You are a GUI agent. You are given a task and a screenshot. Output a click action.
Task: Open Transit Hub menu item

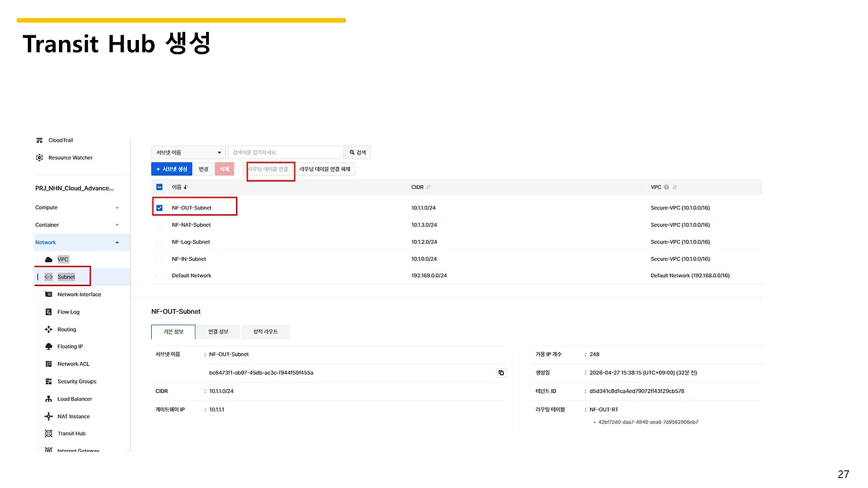pyautogui.click(x=71, y=434)
